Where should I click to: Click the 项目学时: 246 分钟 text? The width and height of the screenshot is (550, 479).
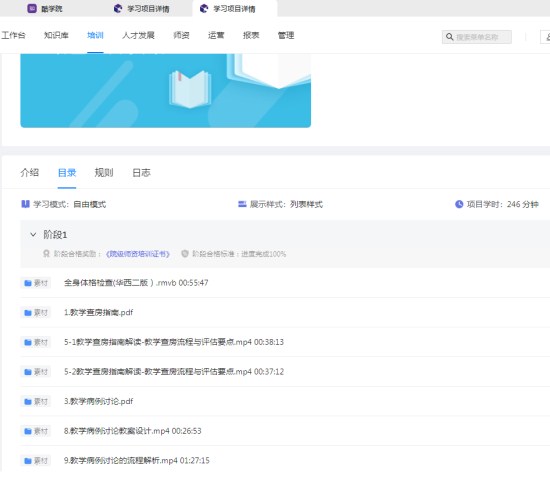point(502,204)
